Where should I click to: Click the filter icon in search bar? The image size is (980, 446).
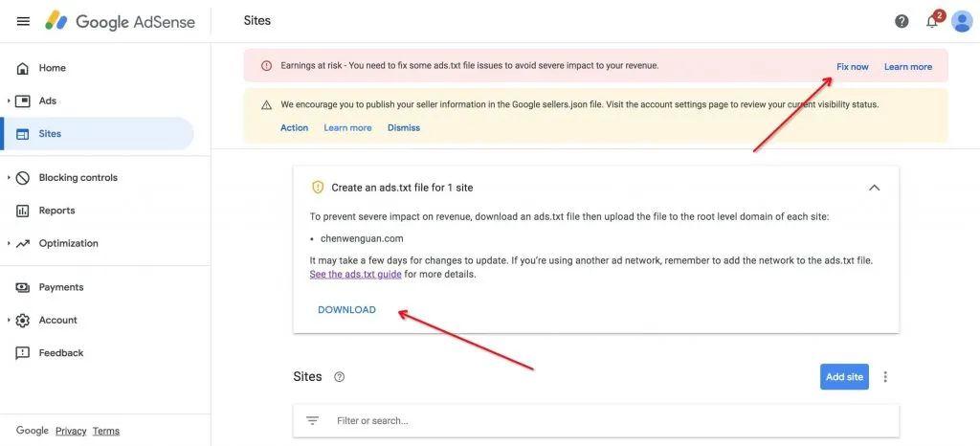coord(313,421)
